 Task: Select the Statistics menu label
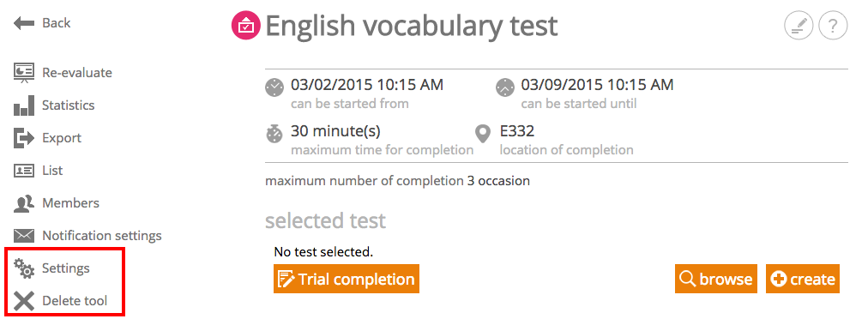(x=68, y=105)
